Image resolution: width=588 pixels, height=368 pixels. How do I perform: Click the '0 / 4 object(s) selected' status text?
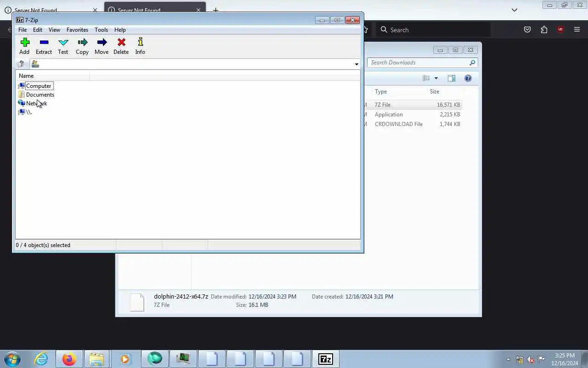pyautogui.click(x=43, y=245)
